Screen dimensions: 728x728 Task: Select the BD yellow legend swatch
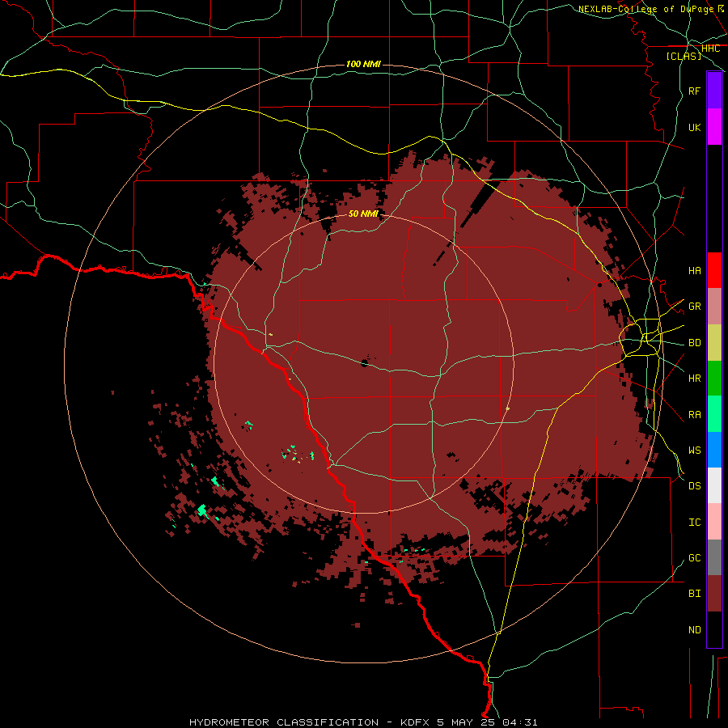pos(714,342)
